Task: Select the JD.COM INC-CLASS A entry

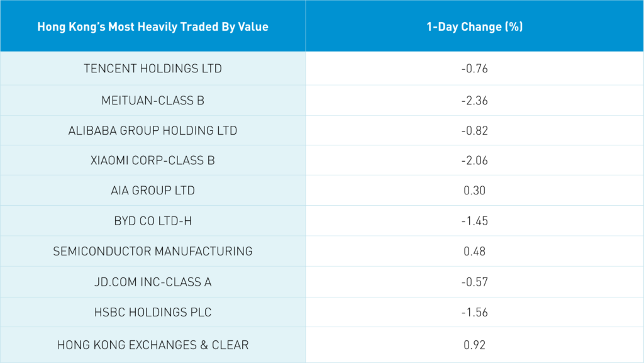Action: click(x=153, y=282)
